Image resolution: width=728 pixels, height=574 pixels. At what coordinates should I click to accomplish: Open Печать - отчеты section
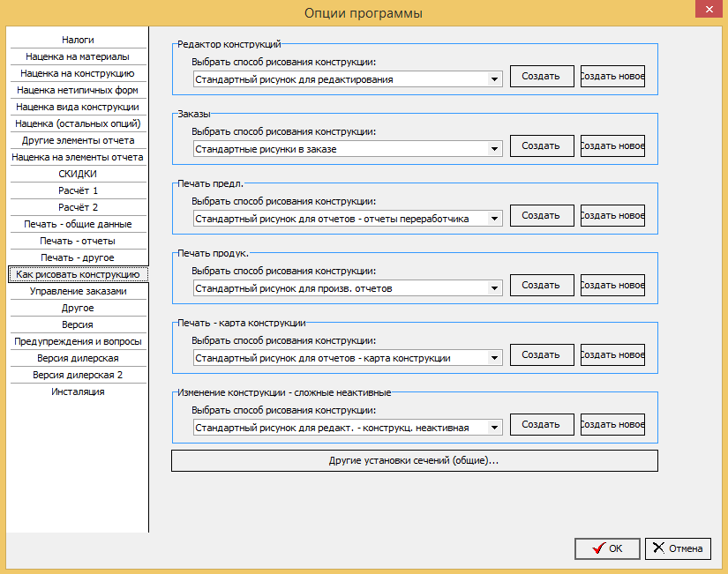tap(78, 241)
